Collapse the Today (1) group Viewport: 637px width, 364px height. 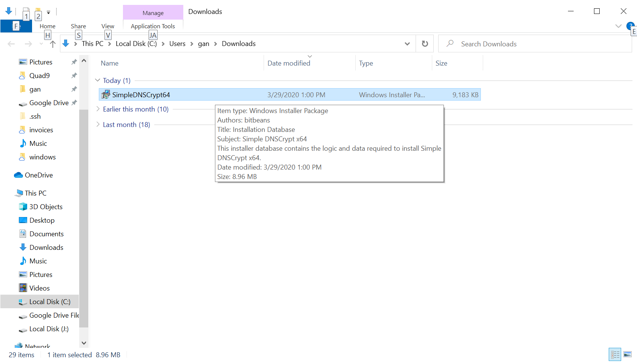(98, 80)
